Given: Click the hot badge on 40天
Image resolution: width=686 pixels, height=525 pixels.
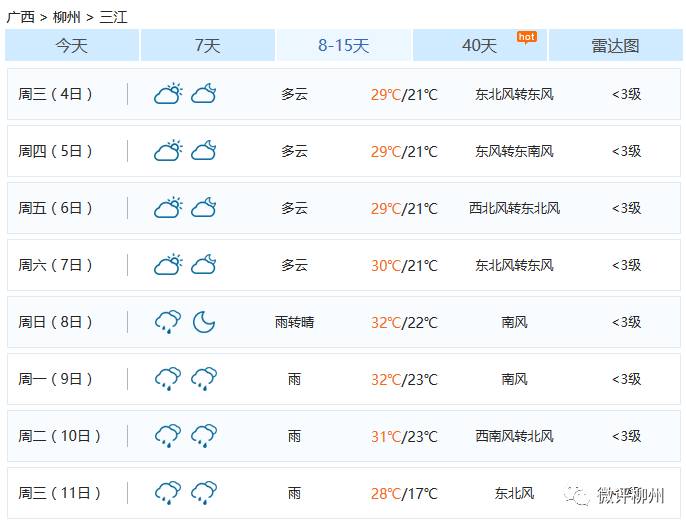Looking at the screenshot, I should pos(527,38).
